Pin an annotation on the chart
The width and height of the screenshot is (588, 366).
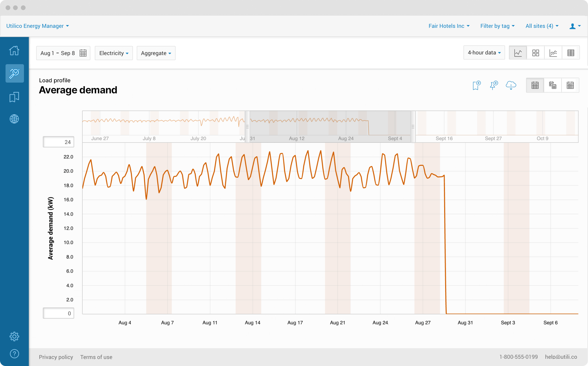493,85
